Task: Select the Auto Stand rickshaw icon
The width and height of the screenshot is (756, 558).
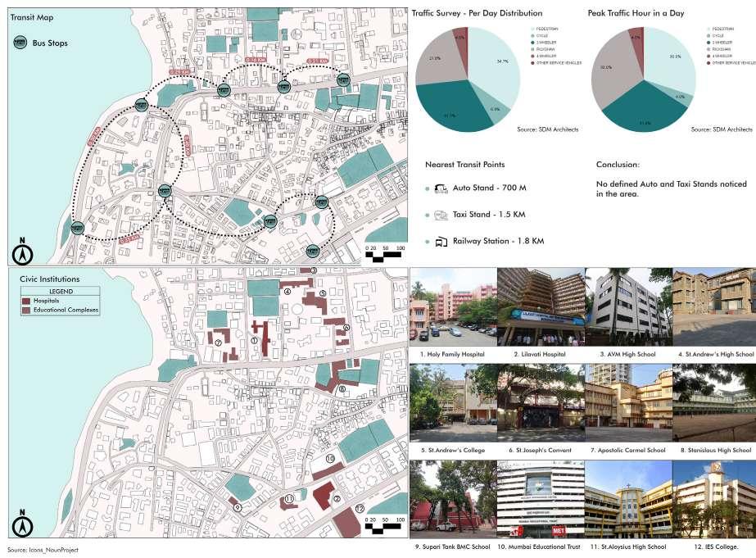Action: pyautogui.click(x=441, y=188)
